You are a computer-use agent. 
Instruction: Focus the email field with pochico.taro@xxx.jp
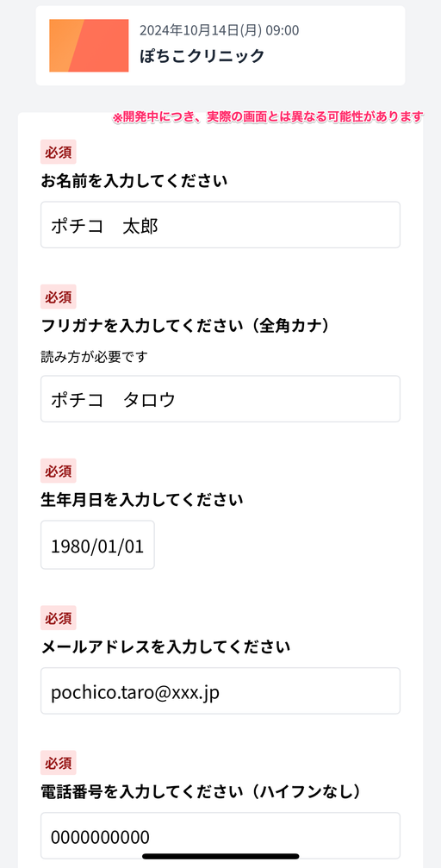pos(220,690)
